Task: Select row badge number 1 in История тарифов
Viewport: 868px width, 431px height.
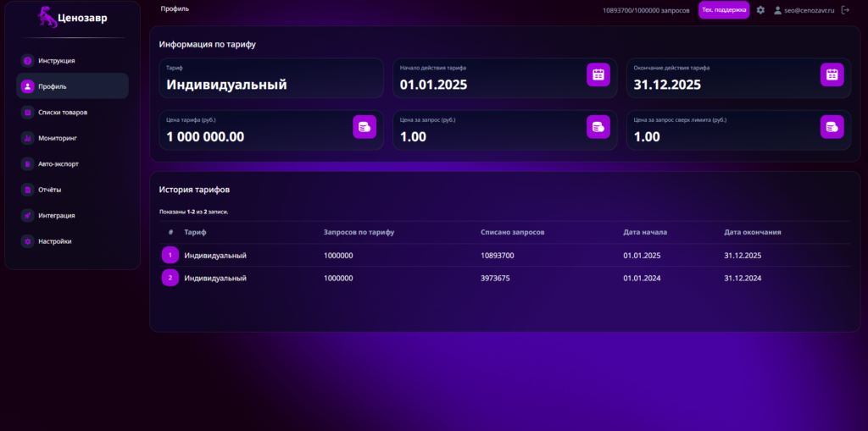Action: pyautogui.click(x=170, y=255)
